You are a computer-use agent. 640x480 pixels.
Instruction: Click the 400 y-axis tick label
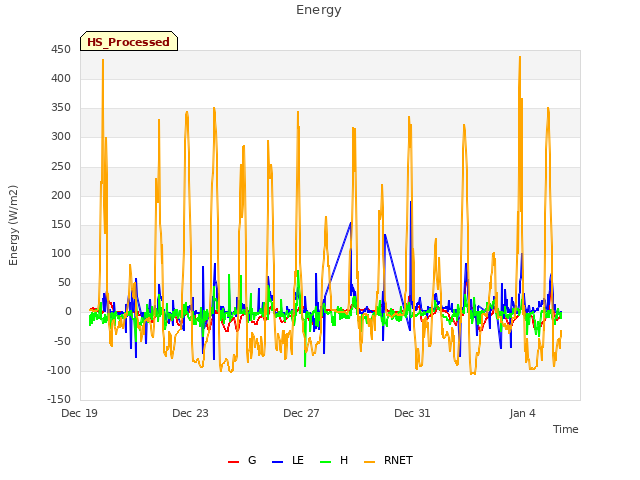click(61, 78)
